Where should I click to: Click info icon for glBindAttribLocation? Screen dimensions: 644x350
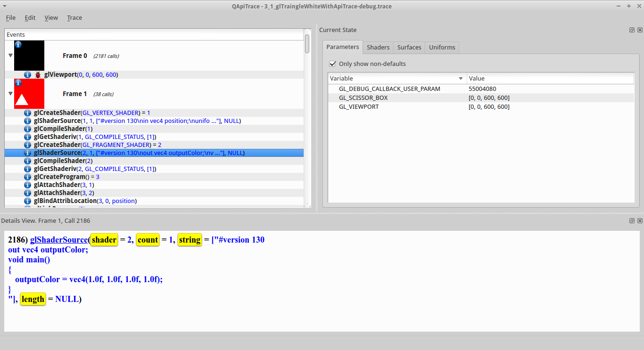(27, 201)
